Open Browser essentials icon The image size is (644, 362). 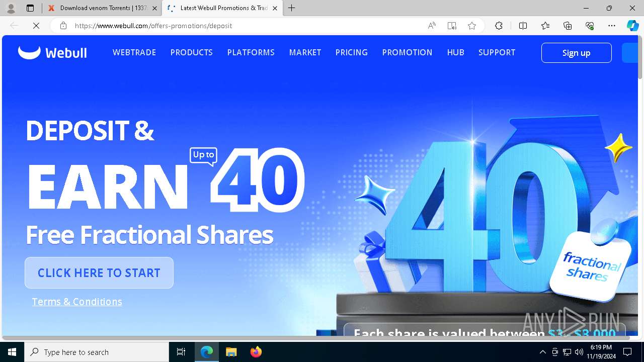click(x=590, y=26)
